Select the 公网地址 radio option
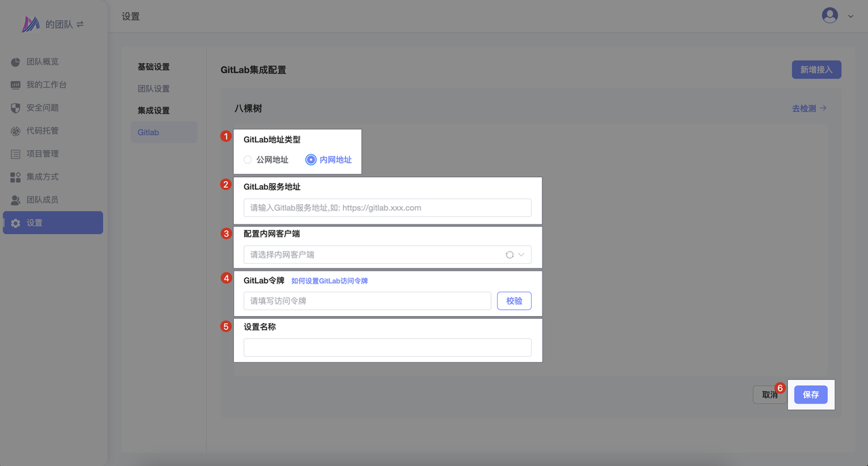868x466 pixels. (x=248, y=160)
